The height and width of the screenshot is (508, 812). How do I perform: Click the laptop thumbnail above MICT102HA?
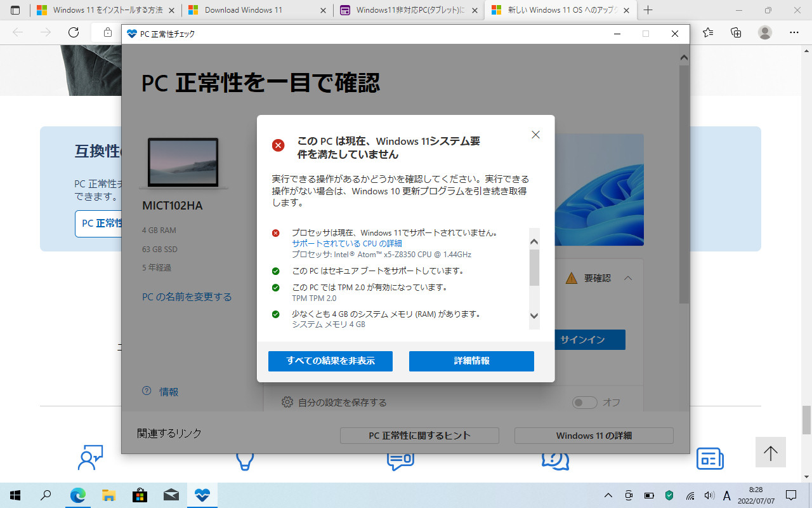click(x=183, y=163)
